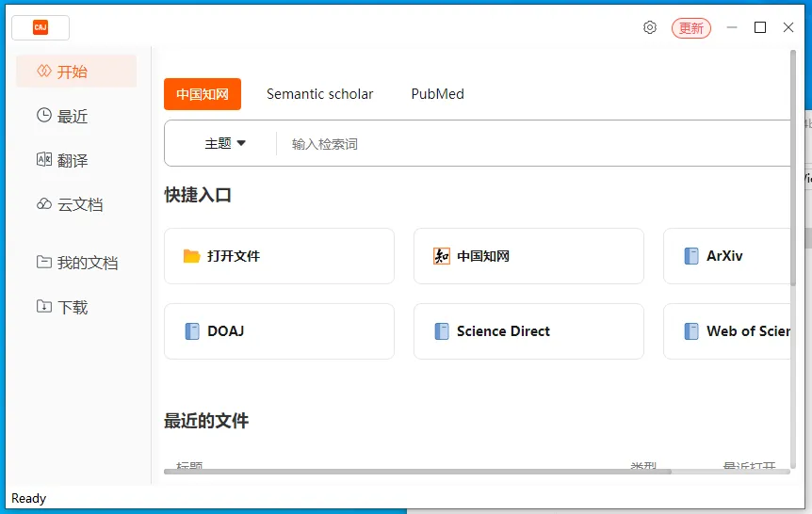Click the CAJ logo button
The height and width of the screenshot is (514, 812).
point(41,27)
